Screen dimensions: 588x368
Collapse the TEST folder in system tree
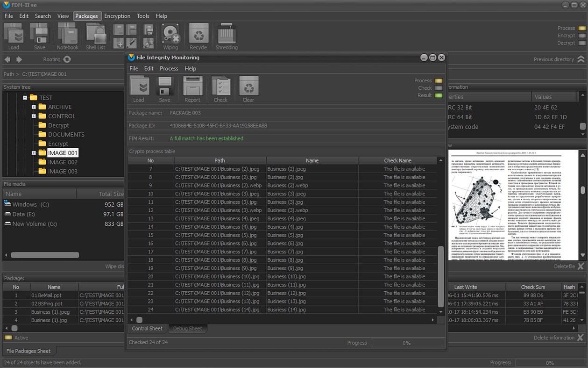point(25,98)
